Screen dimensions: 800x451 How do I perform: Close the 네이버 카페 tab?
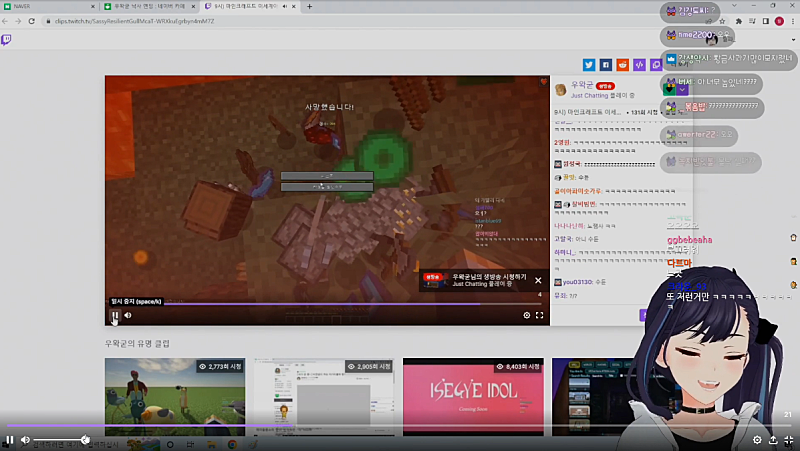click(x=193, y=7)
